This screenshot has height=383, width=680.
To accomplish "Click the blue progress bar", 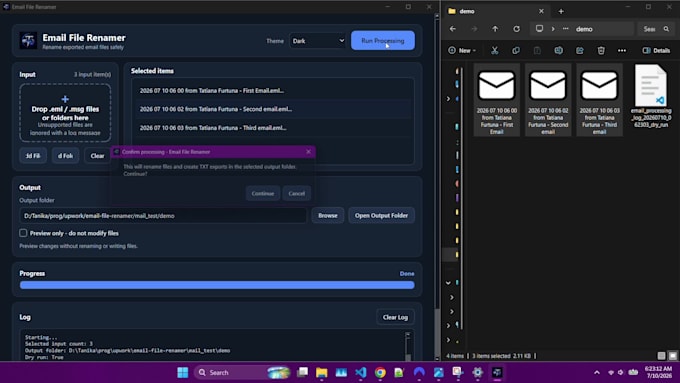I will [x=217, y=285].
